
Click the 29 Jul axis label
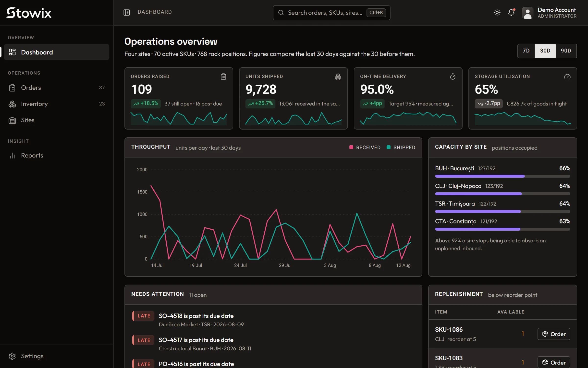pyautogui.click(x=285, y=265)
